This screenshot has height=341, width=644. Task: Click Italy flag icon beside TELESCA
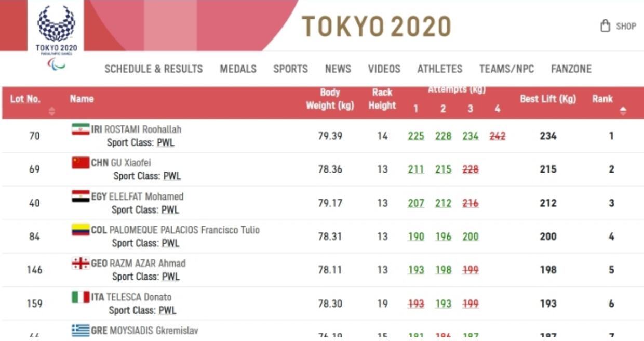(x=81, y=297)
